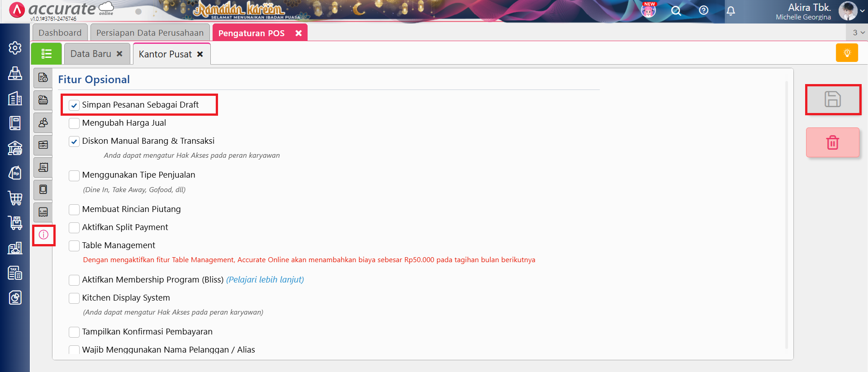Click the red trash delete button
The height and width of the screenshot is (372, 868).
click(x=832, y=142)
